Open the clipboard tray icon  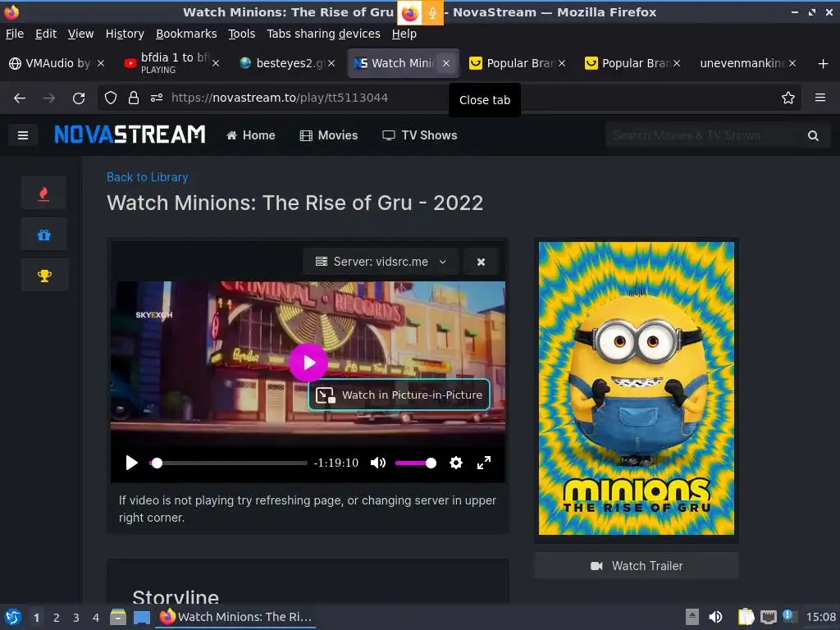click(x=746, y=617)
